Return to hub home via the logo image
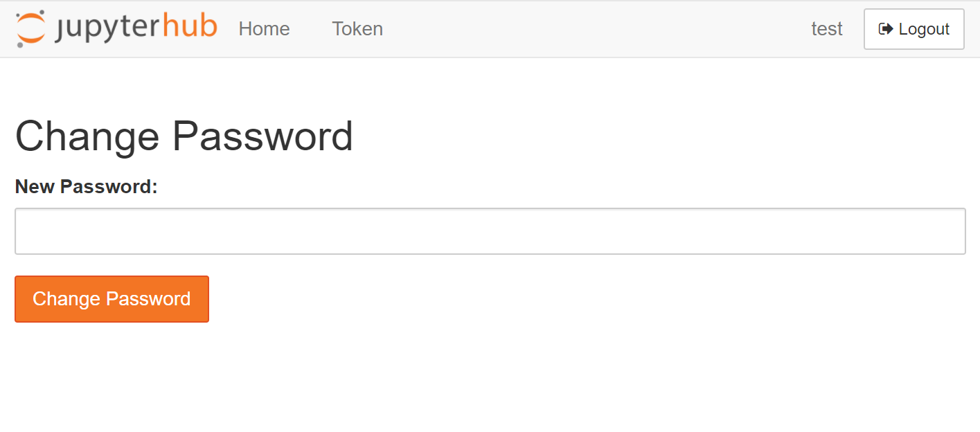980x432 pixels. (116, 28)
